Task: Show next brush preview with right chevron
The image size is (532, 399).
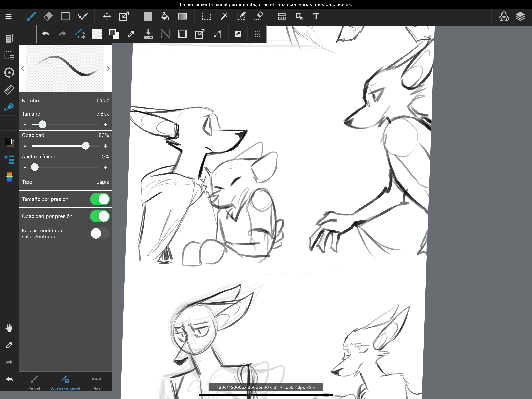Action: click(108, 69)
